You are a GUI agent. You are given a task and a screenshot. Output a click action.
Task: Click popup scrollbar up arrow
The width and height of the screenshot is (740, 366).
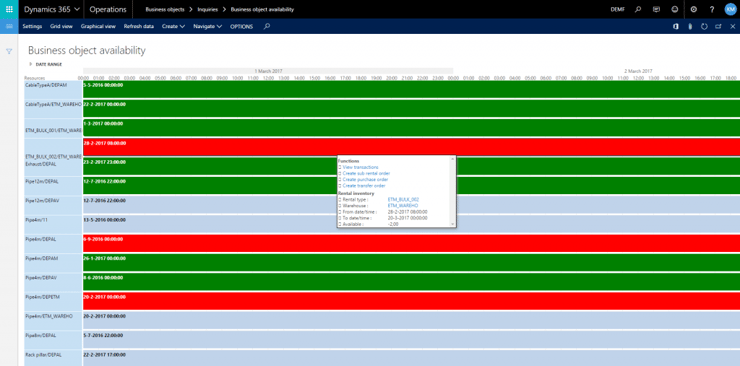453,159
